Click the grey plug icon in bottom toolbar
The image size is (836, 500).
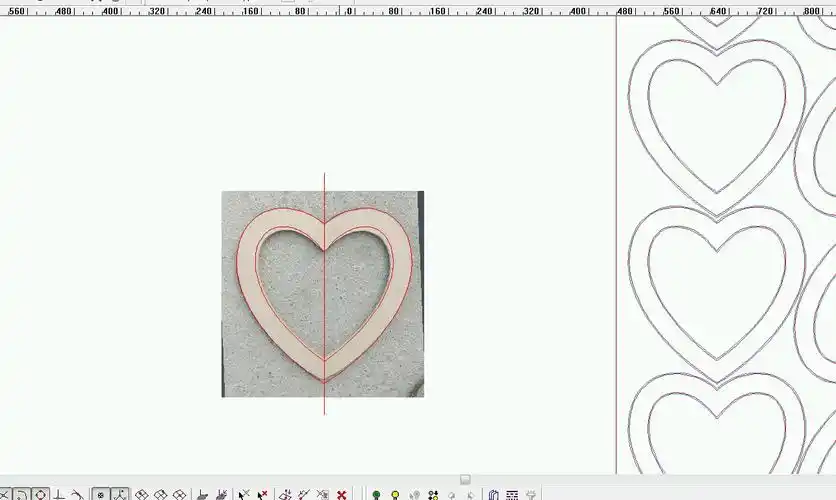(531, 494)
